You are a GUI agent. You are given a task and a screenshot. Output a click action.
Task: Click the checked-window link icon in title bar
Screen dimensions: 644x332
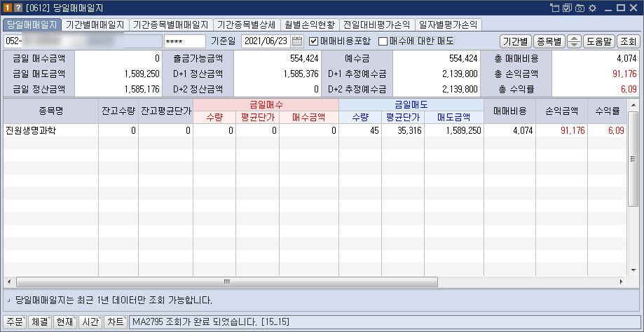click(567, 8)
